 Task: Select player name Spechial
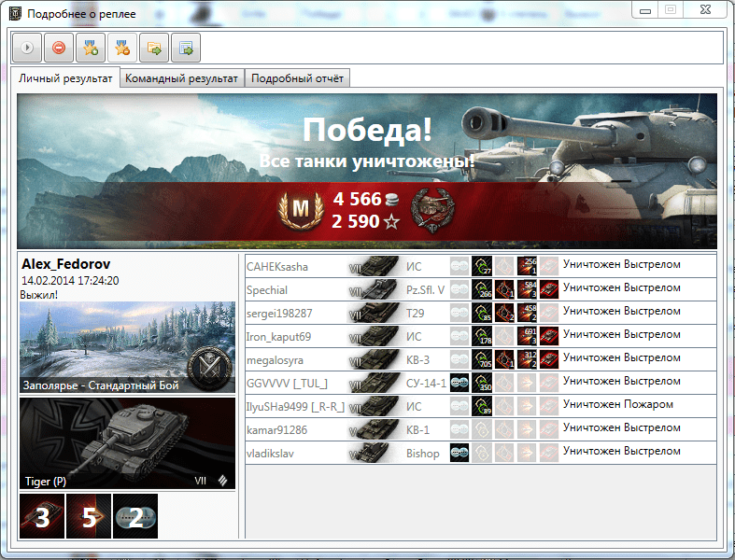coord(267,290)
